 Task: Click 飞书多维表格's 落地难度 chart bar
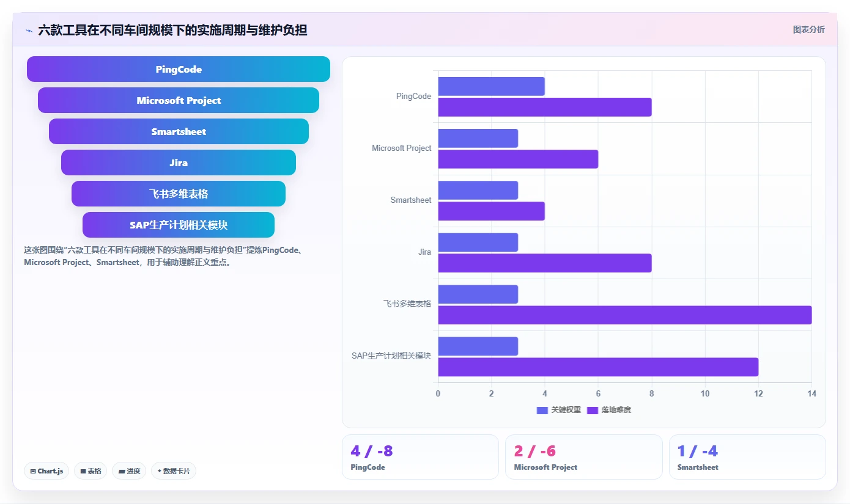pos(625,315)
